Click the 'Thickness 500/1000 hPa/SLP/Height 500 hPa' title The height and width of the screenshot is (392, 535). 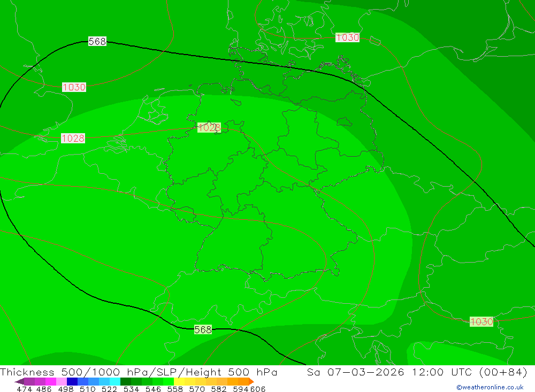point(139,372)
